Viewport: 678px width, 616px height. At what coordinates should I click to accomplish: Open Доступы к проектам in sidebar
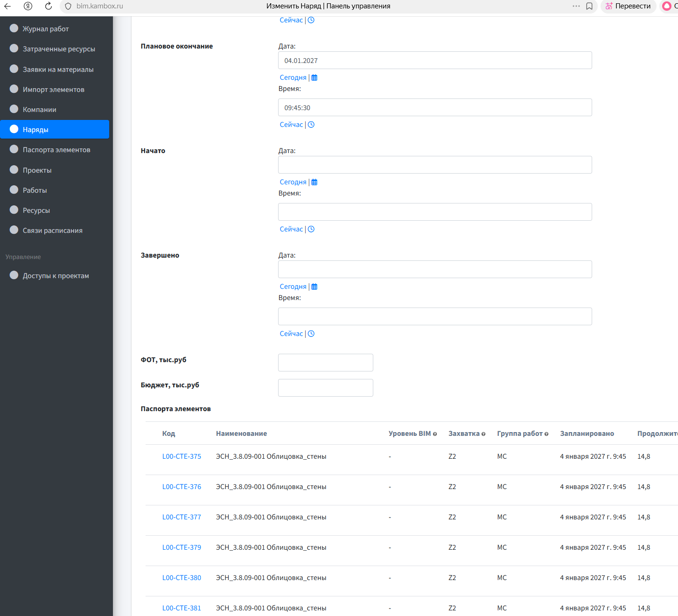coord(55,275)
